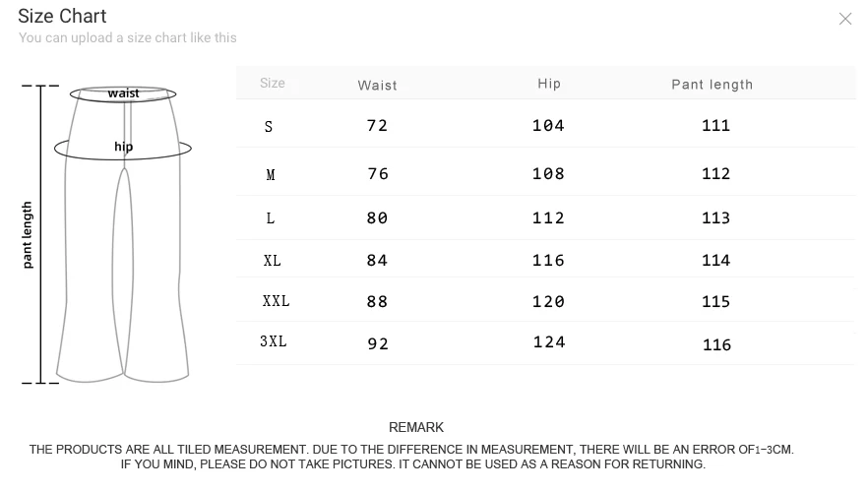Click the subtitle about uploading a size chart
This screenshot has width=868, height=492.
click(128, 37)
